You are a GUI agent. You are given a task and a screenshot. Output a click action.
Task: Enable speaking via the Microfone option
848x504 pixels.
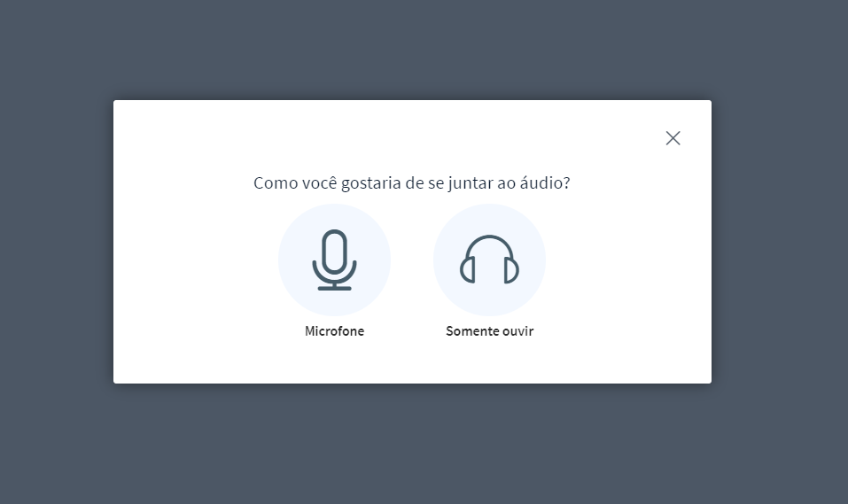tap(334, 260)
